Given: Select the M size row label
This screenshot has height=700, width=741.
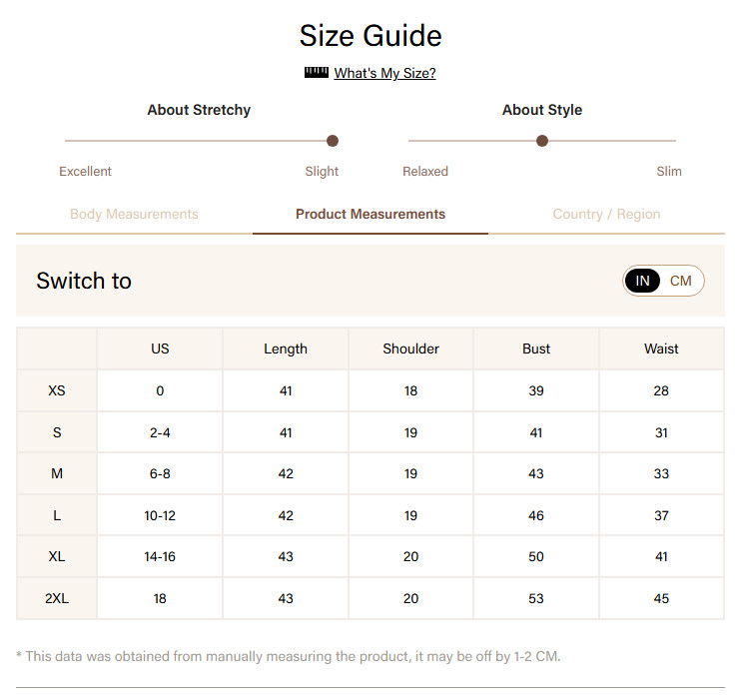Looking at the screenshot, I should pos(57,473).
